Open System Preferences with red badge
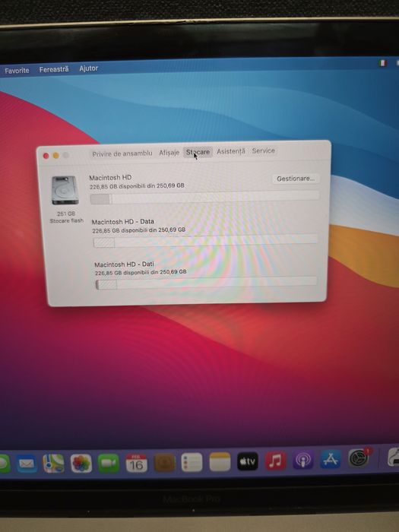This screenshot has height=532, width=399. tap(359, 458)
